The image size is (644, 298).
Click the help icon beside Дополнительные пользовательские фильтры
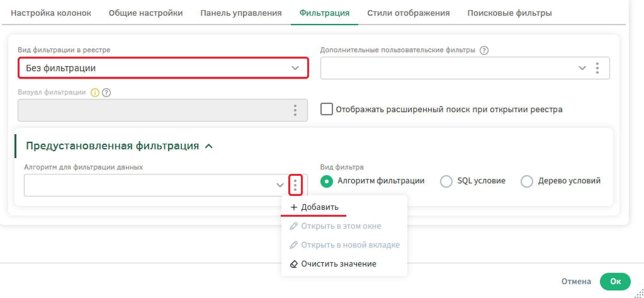(x=484, y=50)
